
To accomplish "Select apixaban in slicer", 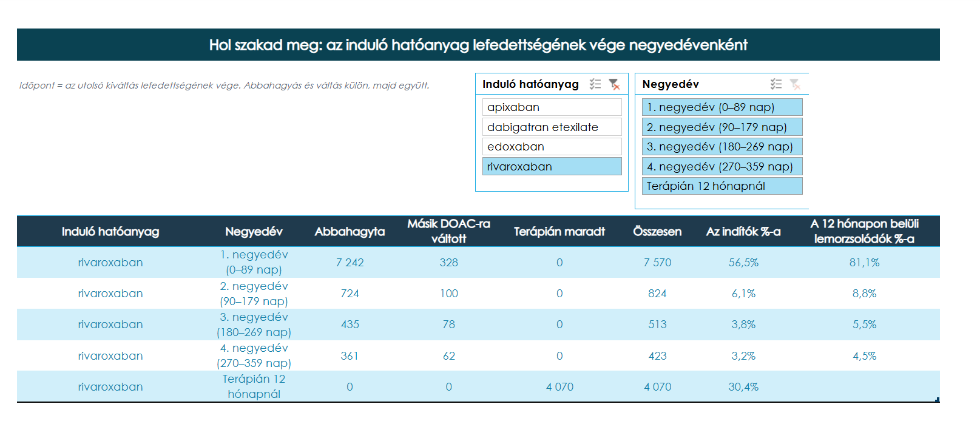I will (x=552, y=107).
